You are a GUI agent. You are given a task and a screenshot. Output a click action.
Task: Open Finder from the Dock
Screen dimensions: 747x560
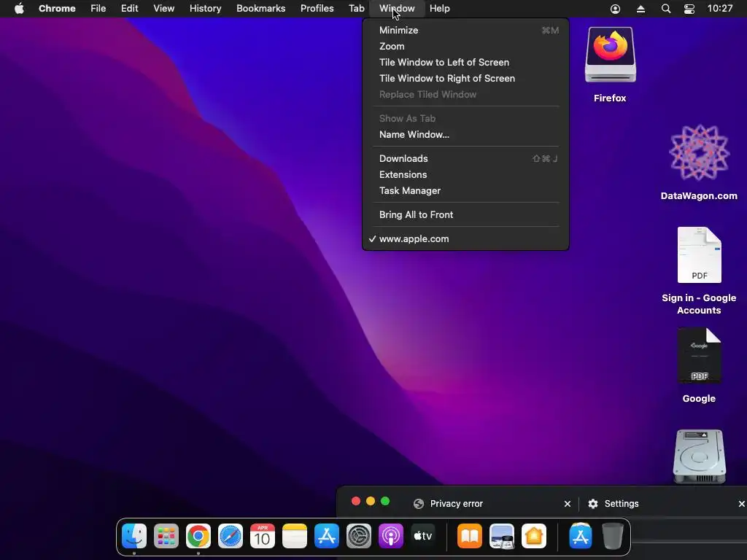(134, 536)
